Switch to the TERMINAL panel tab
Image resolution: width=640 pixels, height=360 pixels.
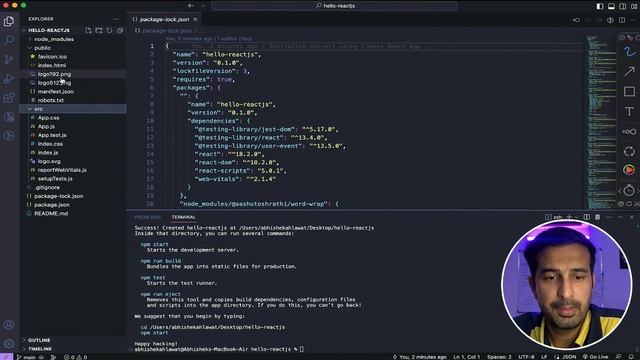point(183,217)
